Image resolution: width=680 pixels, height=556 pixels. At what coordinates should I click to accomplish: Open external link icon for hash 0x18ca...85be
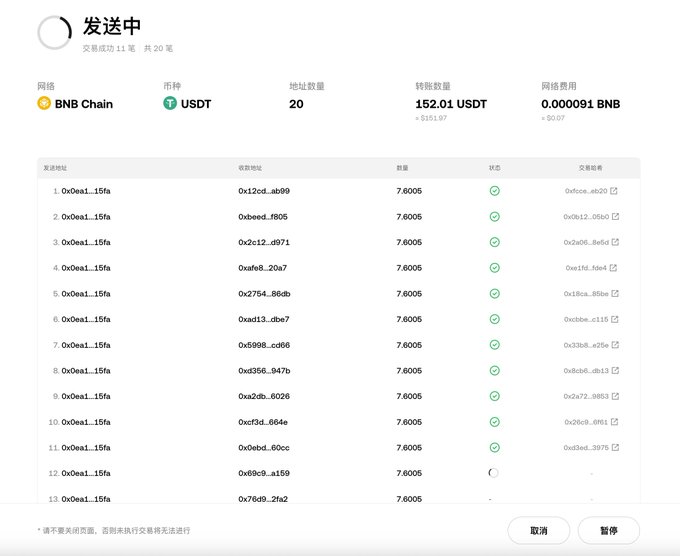615,294
